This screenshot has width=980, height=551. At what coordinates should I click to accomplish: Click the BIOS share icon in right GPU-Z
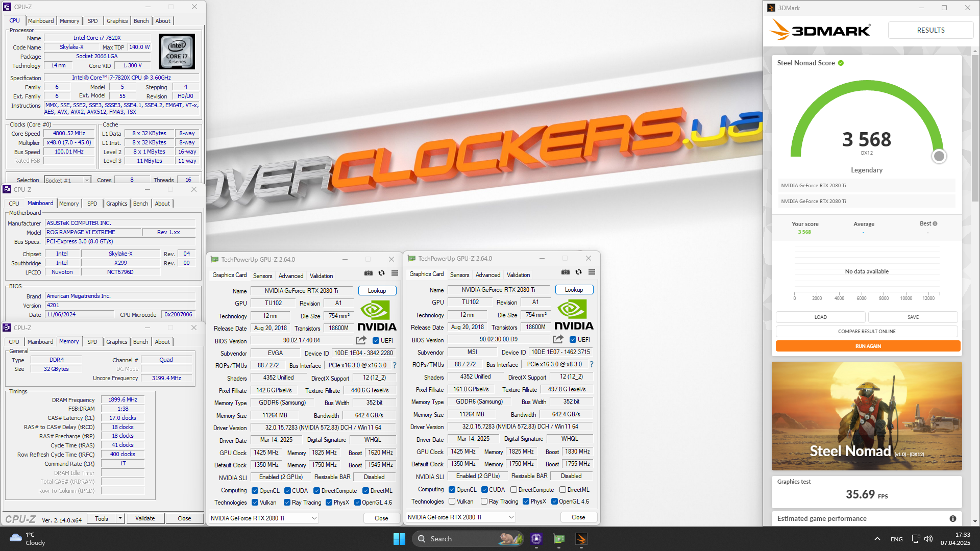pyautogui.click(x=558, y=339)
